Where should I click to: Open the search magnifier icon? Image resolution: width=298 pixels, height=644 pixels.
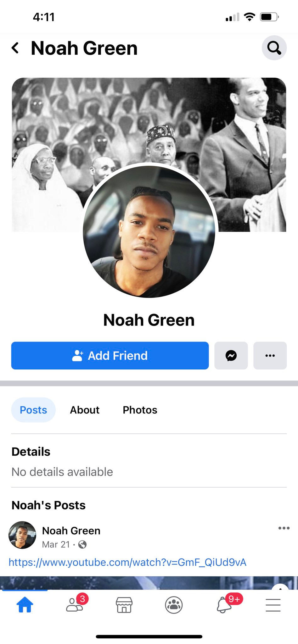pos(274,48)
